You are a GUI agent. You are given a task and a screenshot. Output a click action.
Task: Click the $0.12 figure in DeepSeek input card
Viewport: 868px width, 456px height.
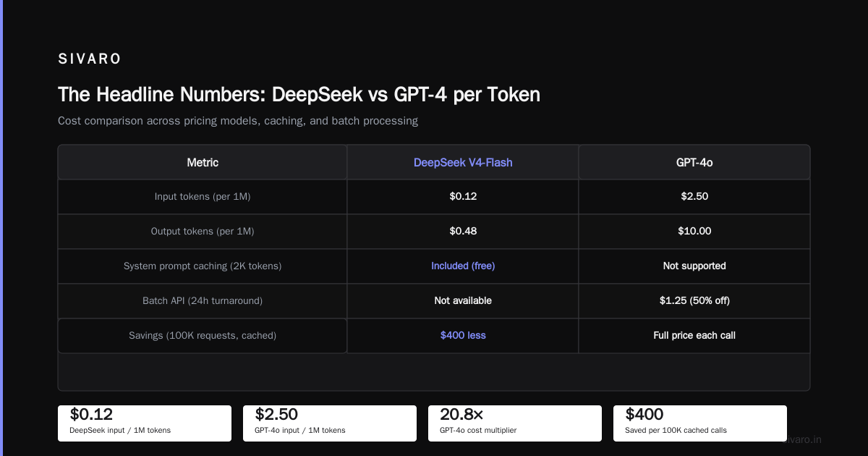(x=91, y=414)
